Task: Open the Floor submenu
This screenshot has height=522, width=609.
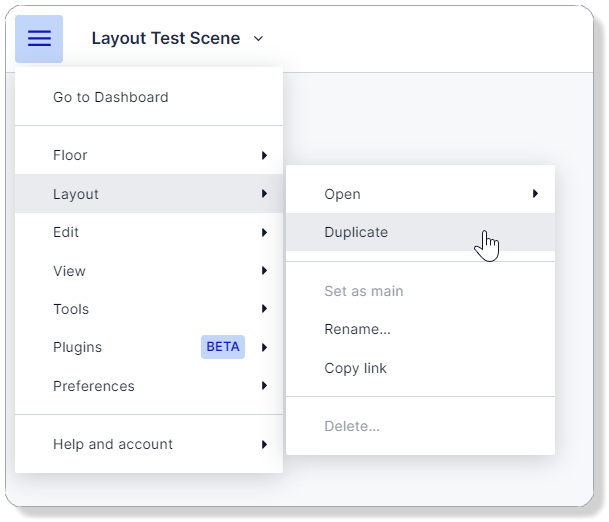Action: pyautogui.click(x=70, y=155)
